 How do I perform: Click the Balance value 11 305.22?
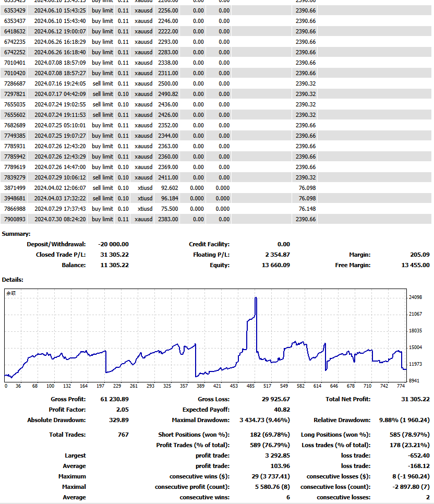pos(114,265)
